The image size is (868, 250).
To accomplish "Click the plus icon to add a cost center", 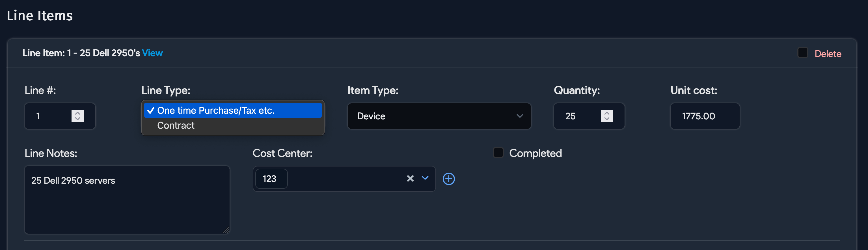I will [x=449, y=179].
